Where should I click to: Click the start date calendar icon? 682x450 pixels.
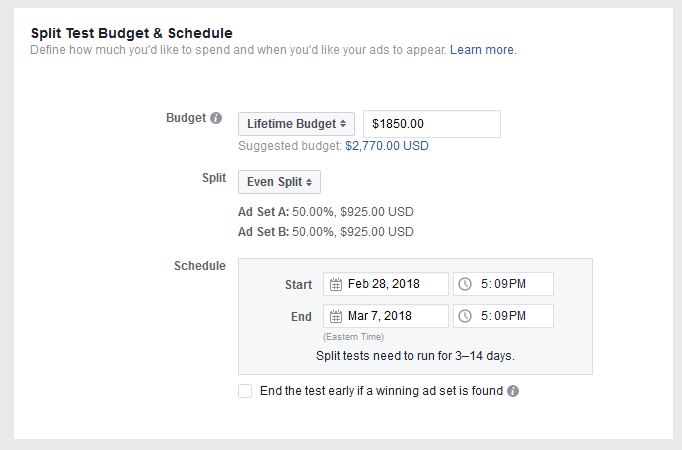[x=335, y=284]
